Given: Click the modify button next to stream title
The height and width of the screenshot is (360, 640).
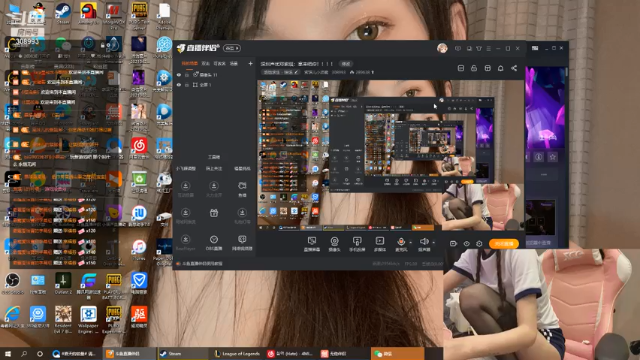Looking at the screenshot, I should [346, 64].
